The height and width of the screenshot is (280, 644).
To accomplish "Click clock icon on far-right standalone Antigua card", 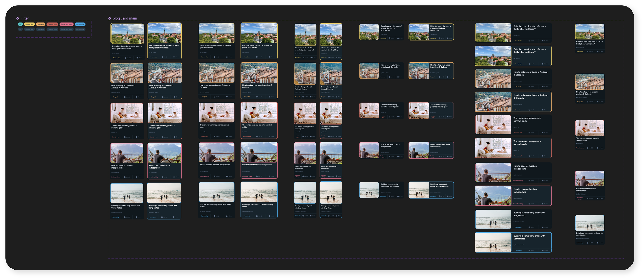I will [x=598, y=102].
